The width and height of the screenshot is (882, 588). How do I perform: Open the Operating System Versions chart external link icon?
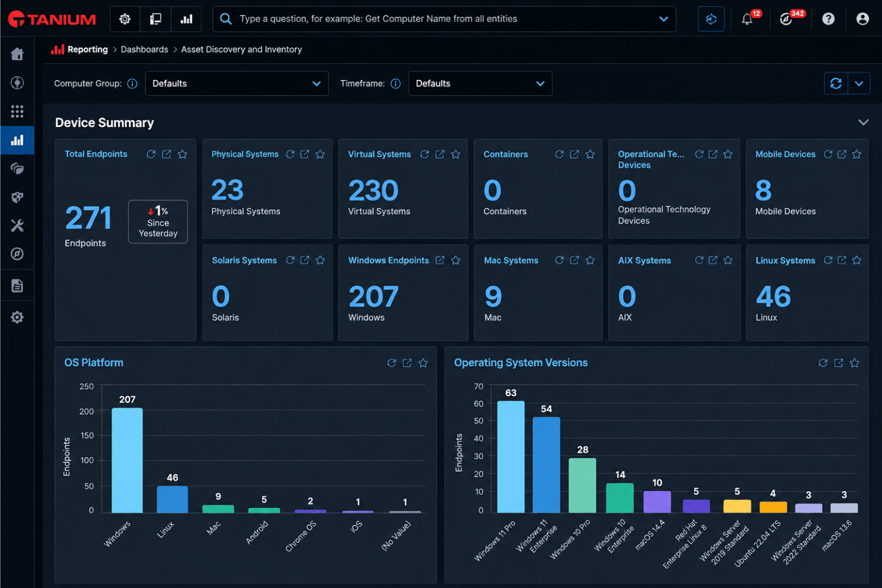click(838, 363)
